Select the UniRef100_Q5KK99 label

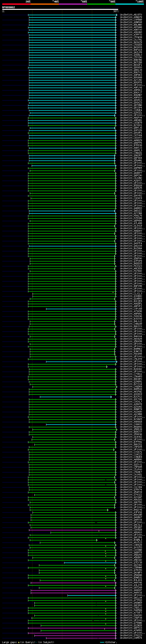[x=131, y=341]
